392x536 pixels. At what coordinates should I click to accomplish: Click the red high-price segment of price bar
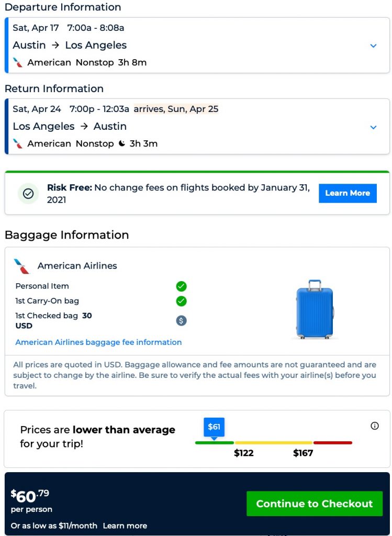(x=332, y=443)
